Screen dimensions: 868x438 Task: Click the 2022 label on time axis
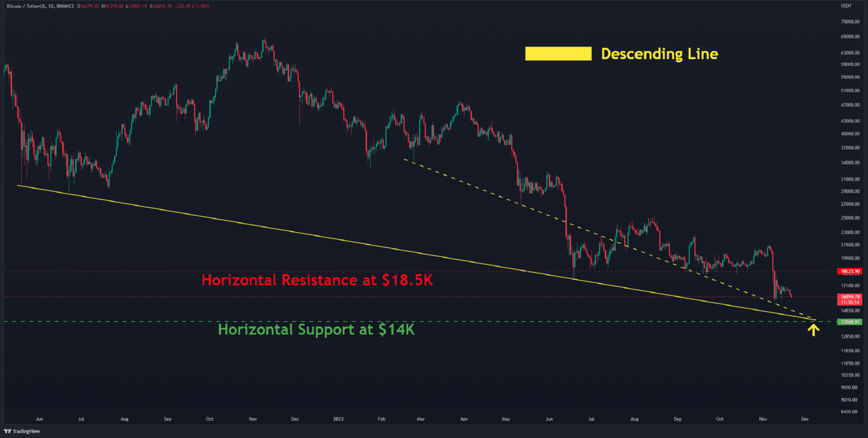(338, 419)
